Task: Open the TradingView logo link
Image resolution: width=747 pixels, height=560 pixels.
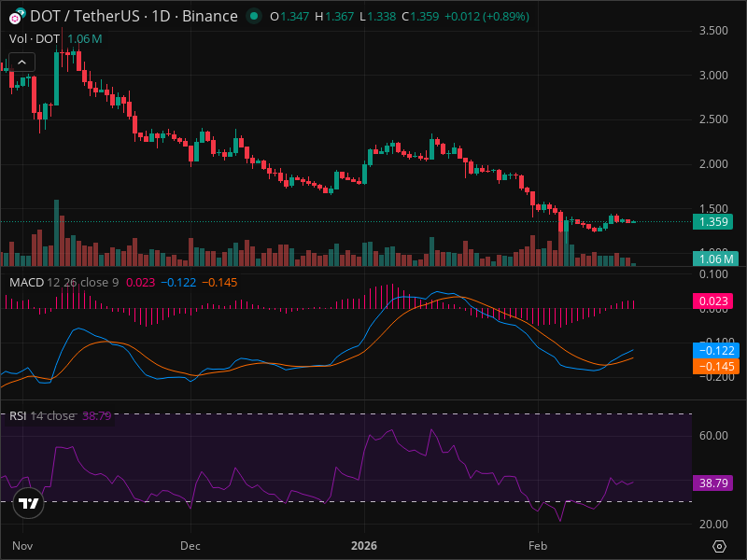Action: pos(29,503)
